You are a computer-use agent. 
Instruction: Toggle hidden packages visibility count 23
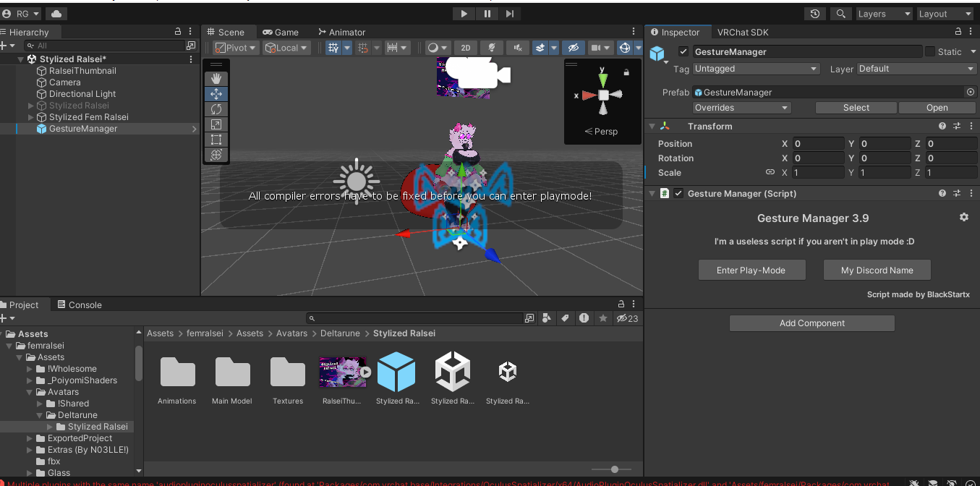(x=627, y=318)
